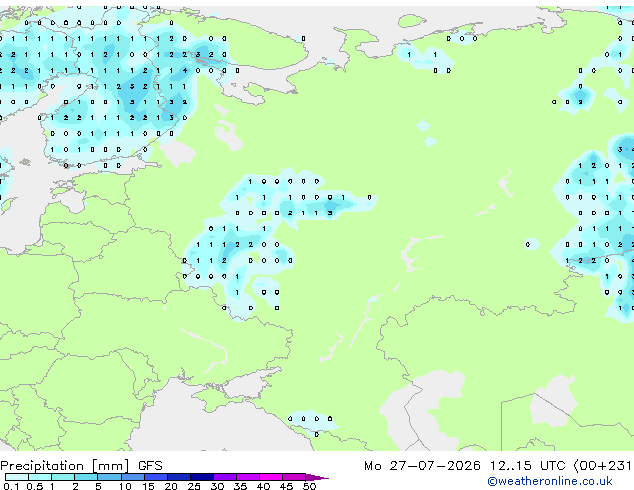Click the 'Precipitation' title text

coord(42,466)
